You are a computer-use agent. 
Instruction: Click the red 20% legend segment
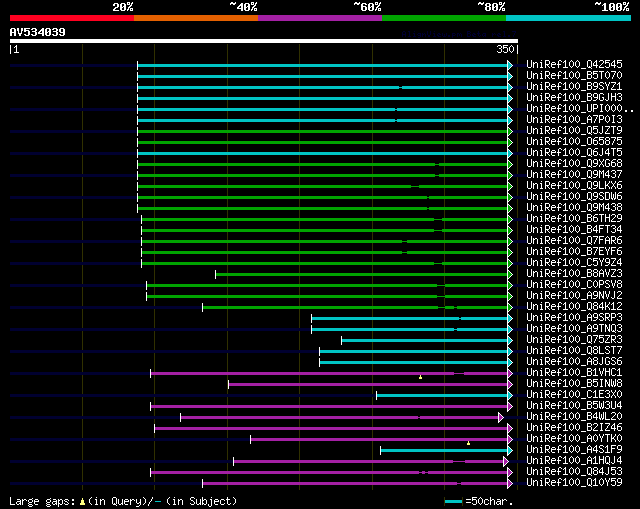[72, 18]
